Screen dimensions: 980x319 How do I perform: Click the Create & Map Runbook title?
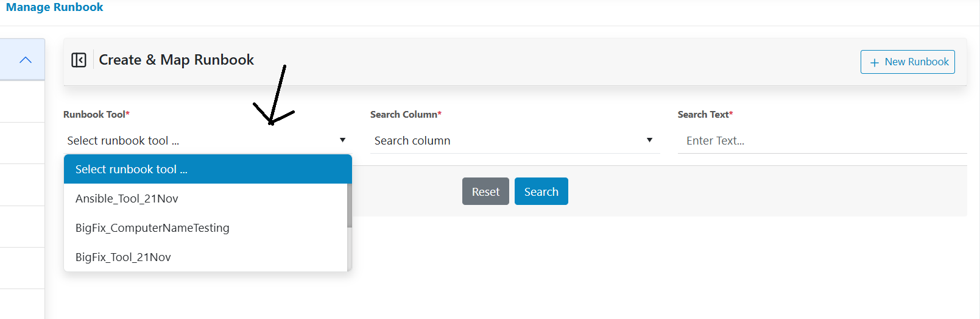(x=176, y=60)
